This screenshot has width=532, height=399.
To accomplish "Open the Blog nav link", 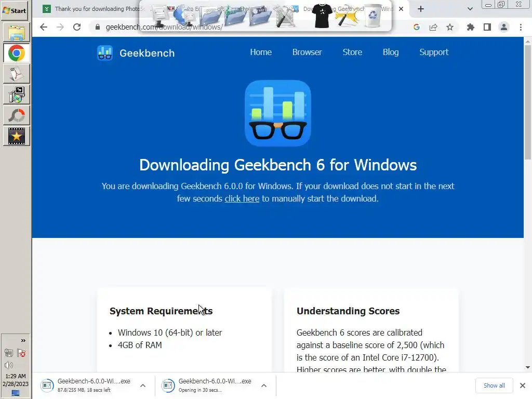I will pyautogui.click(x=391, y=52).
